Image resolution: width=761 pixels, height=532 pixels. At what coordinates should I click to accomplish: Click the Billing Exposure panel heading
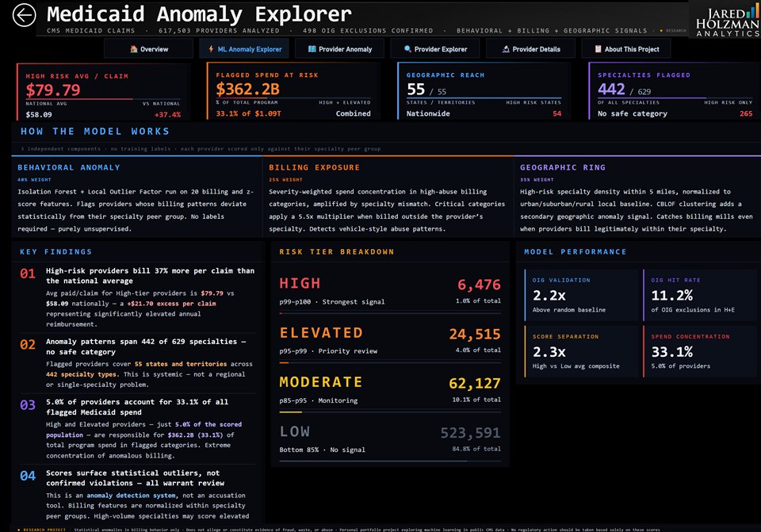pos(314,167)
